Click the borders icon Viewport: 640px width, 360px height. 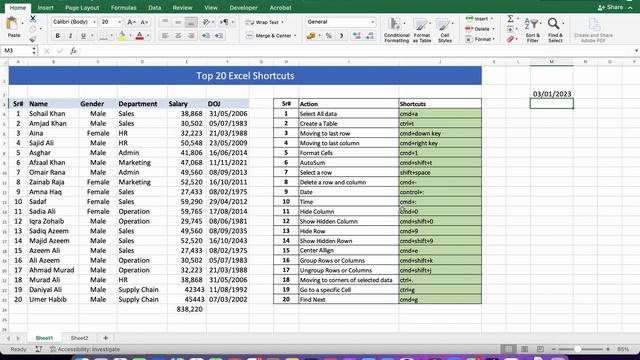(103, 36)
